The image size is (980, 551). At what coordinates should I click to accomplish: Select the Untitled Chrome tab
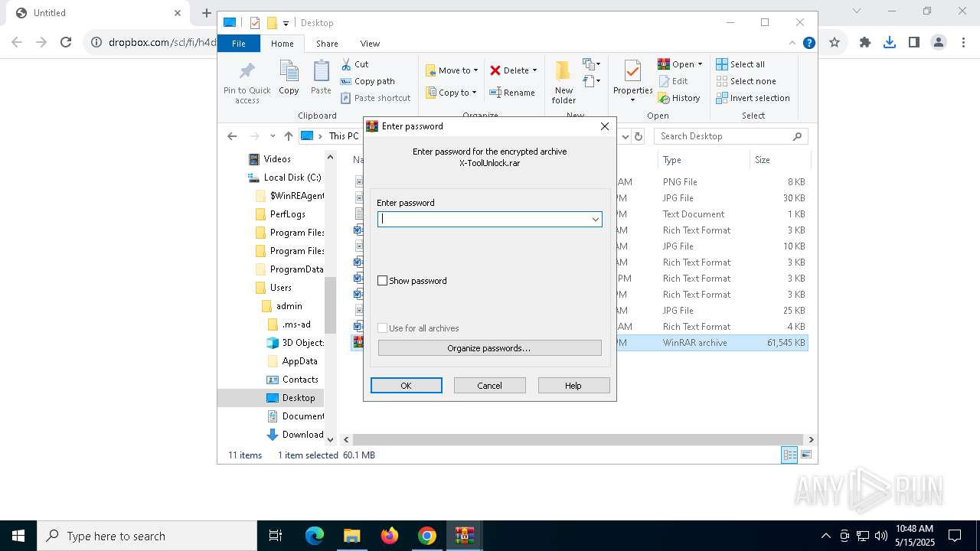pos(96,13)
